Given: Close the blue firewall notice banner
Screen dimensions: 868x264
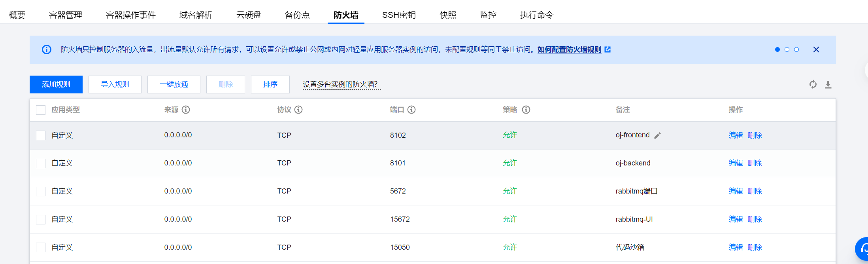Looking at the screenshot, I should click(816, 49).
